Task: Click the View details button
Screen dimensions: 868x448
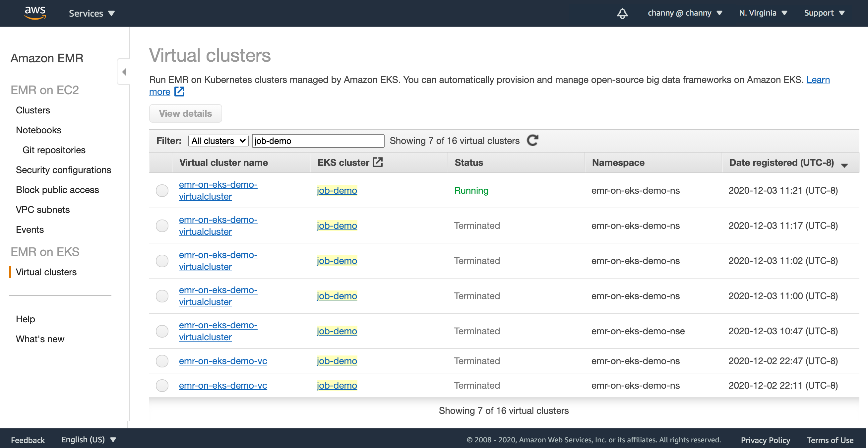Action: (185, 113)
